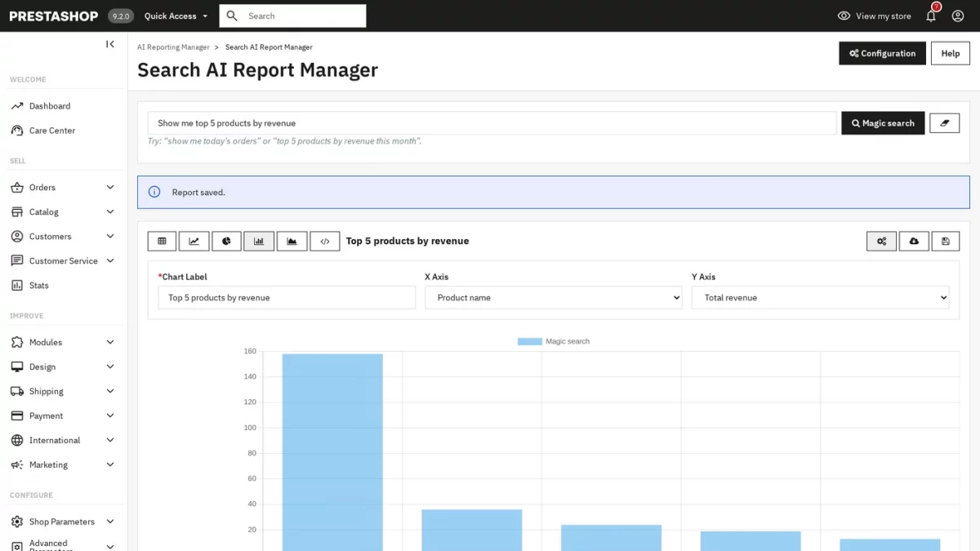Viewport: 980px width, 551px height.
Task: Expand the Marketing submenu chevron
Action: tap(110, 465)
